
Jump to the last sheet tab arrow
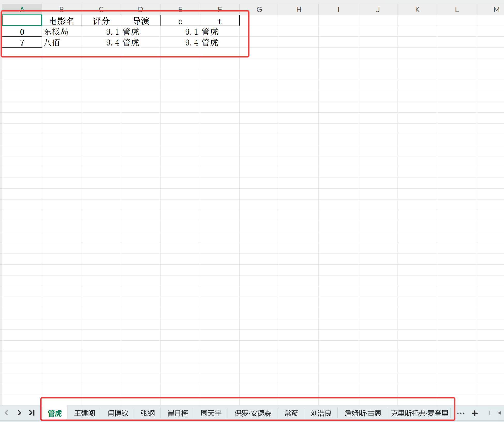[32, 413]
